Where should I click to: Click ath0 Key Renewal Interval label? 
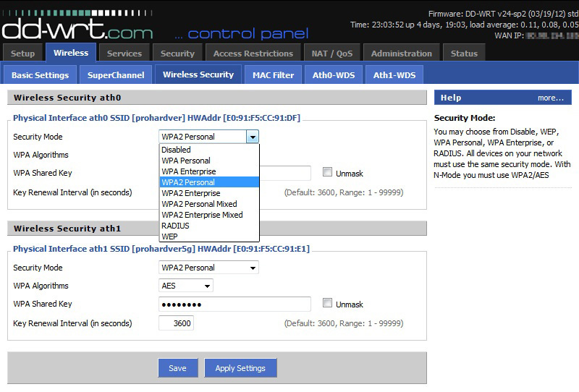pyautogui.click(x=72, y=192)
